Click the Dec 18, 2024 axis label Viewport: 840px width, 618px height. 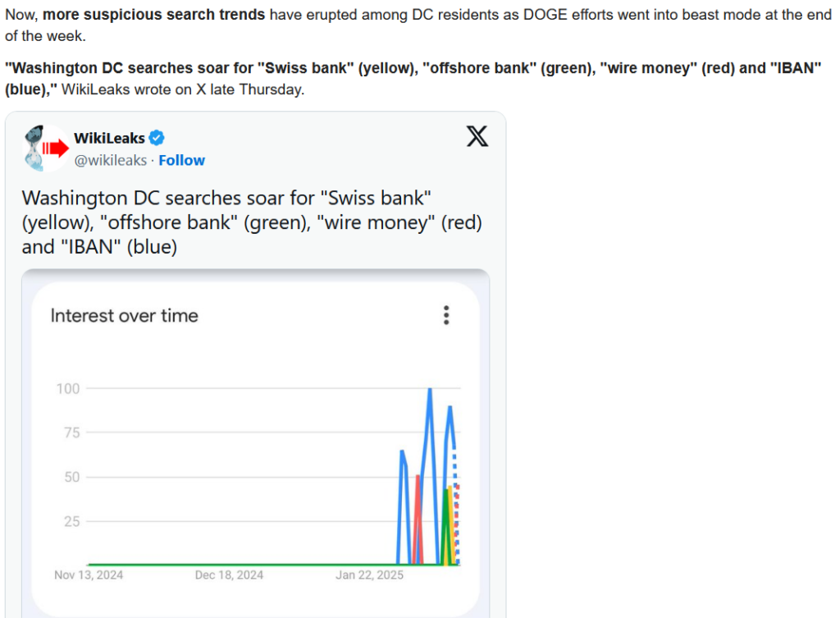tap(229, 575)
